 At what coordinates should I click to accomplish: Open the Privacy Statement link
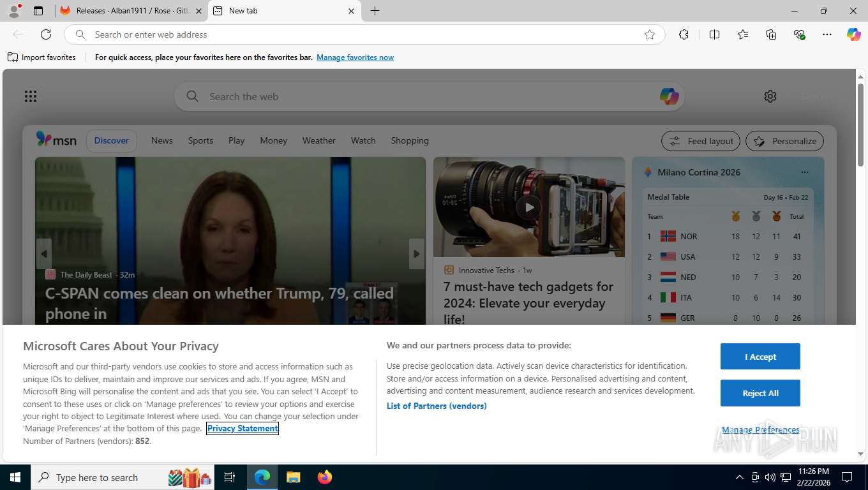pyautogui.click(x=243, y=428)
